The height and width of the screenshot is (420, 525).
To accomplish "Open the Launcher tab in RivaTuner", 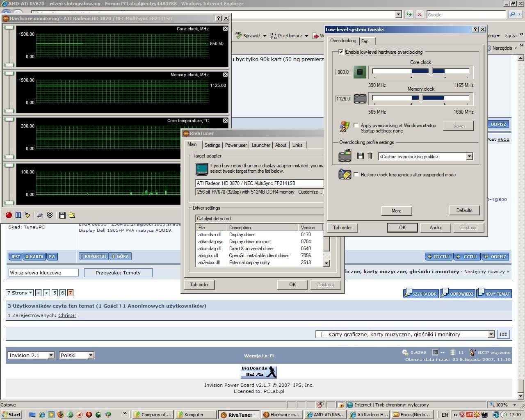I will tap(261, 145).
